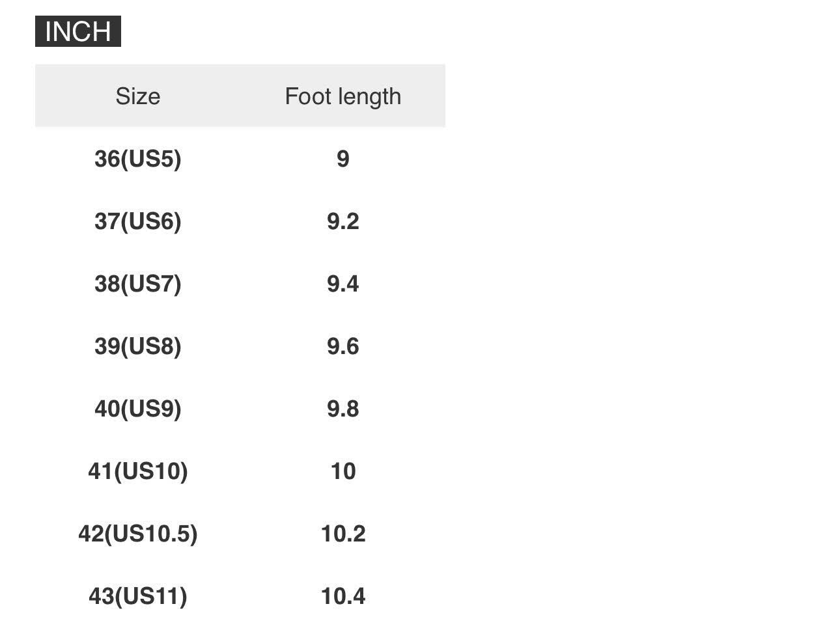Select the 41(US10) size cell
Image resolution: width=840 pixels, height=630 pixels.
(x=137, y=471)
